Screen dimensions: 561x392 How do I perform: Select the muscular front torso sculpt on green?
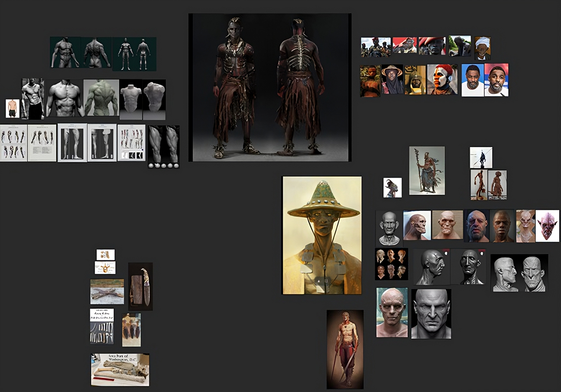pyautogui.click(x=66, y=53)
